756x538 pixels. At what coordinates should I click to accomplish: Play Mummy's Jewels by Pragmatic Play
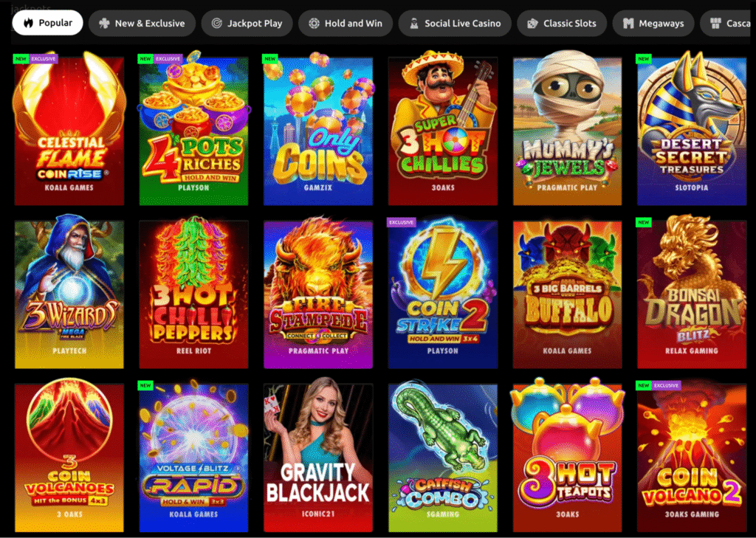pyautogui.click(x=568, y=128)
